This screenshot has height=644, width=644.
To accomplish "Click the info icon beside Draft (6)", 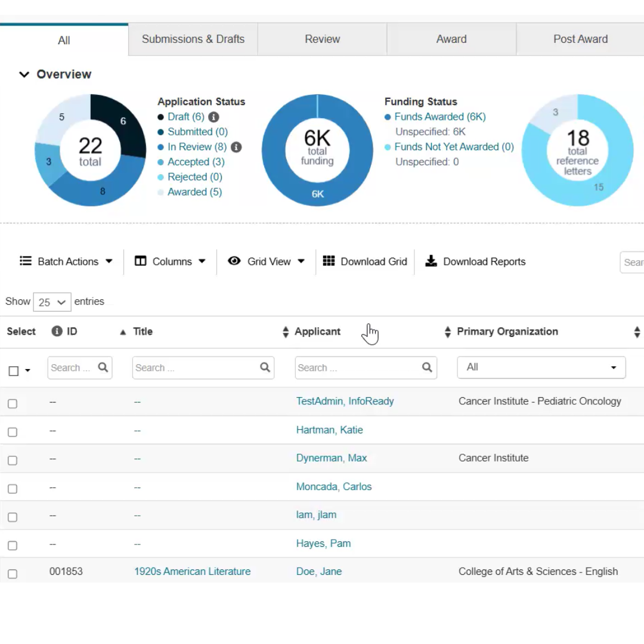I will click(x=213, y=117).
